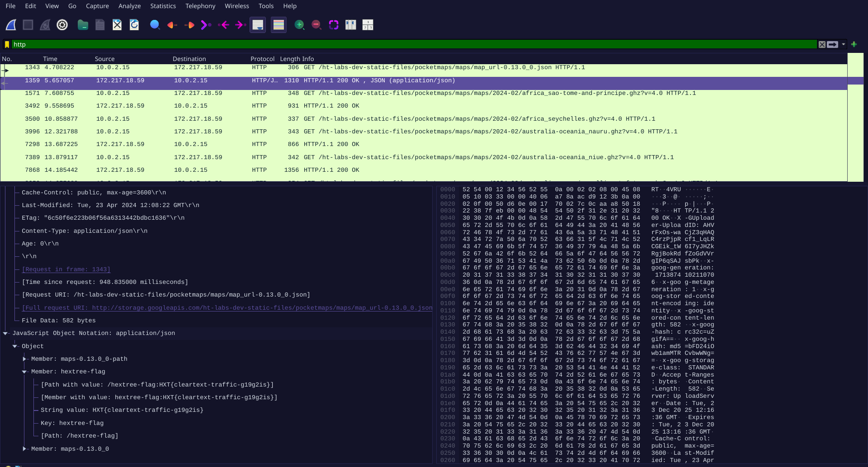Open capture options gear icon

[62, 25]
